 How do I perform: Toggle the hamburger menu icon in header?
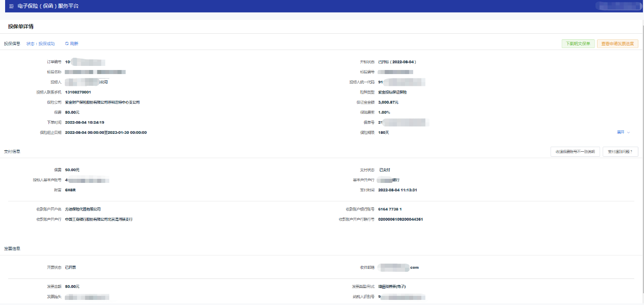pos(11,6)
